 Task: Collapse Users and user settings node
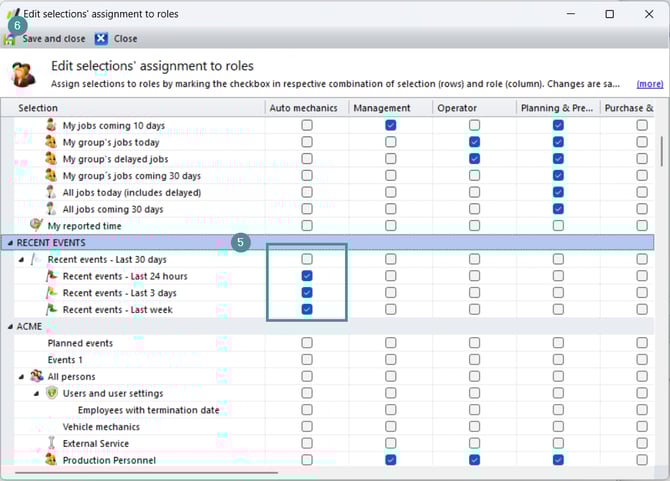click(37, 393)
